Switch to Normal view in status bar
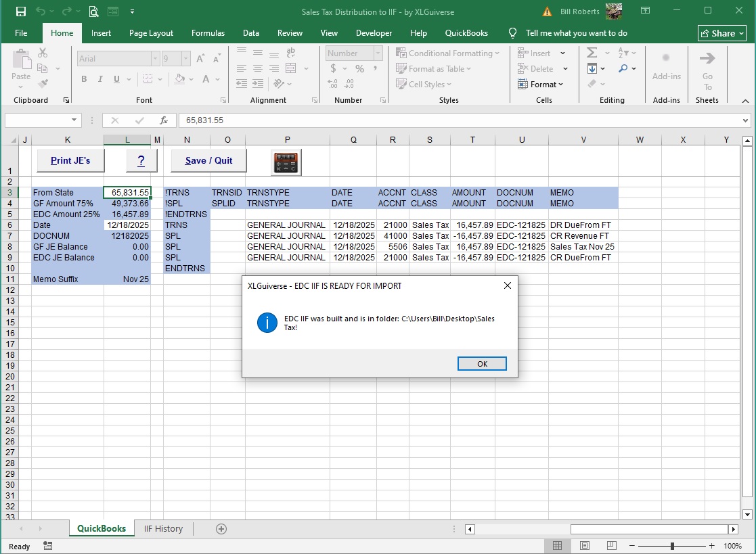The width and height of the screenshot is (756, 554). click(x=557, y=546)
